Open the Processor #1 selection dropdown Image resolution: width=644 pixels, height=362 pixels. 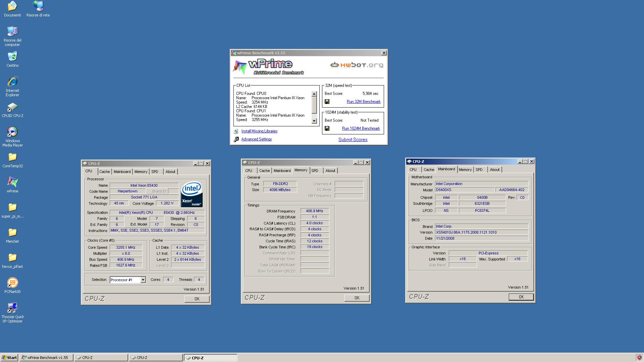143,280
